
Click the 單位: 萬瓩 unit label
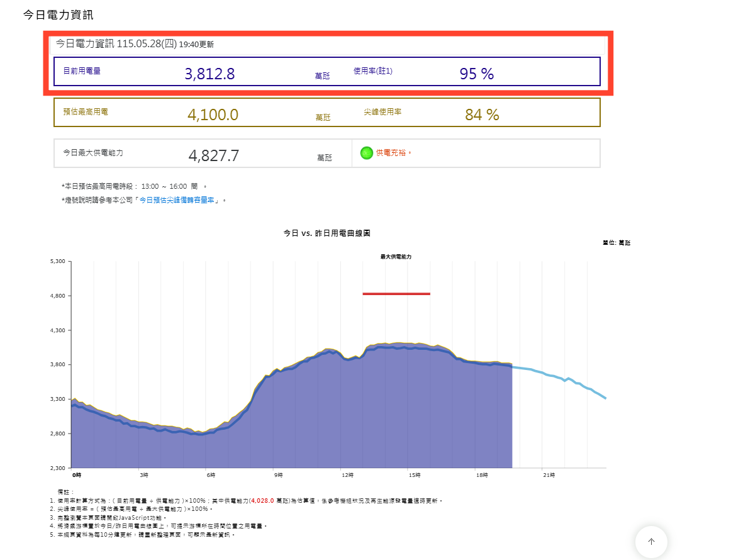click(617, 243)
